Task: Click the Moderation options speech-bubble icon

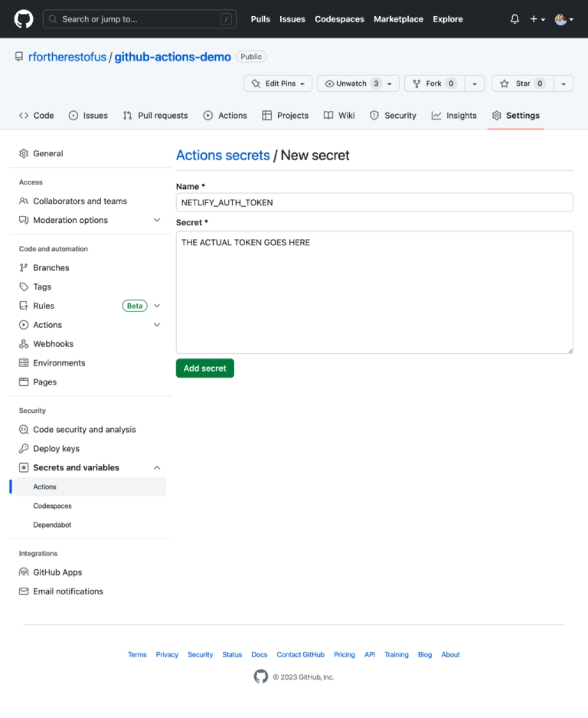Action: point(24,220)
